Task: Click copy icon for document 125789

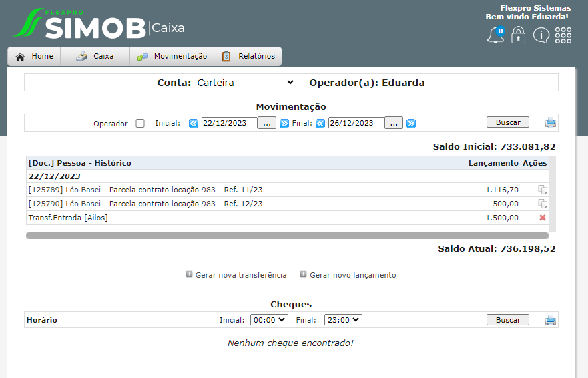Action: [x=543, y=190]
